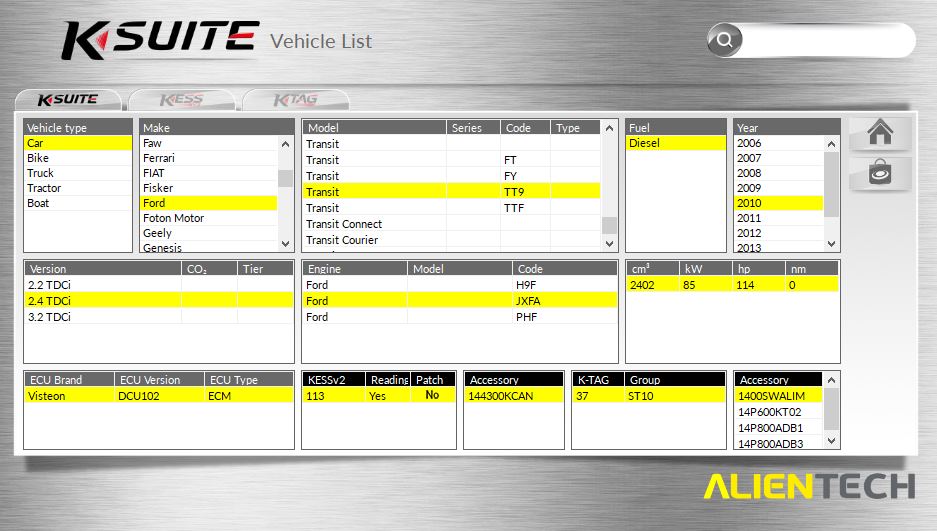Image resolution: width=937 pixels, height=531 pixels.
Task: Choose Ferrari in the Make list
Action: [x=209, y=158]
